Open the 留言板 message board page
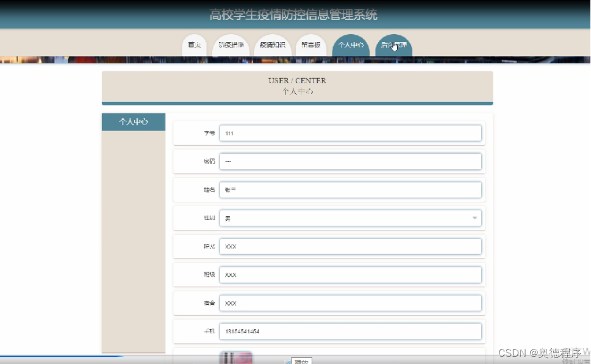This screenshot has width=591, height=364. click(x=311, y=45)
